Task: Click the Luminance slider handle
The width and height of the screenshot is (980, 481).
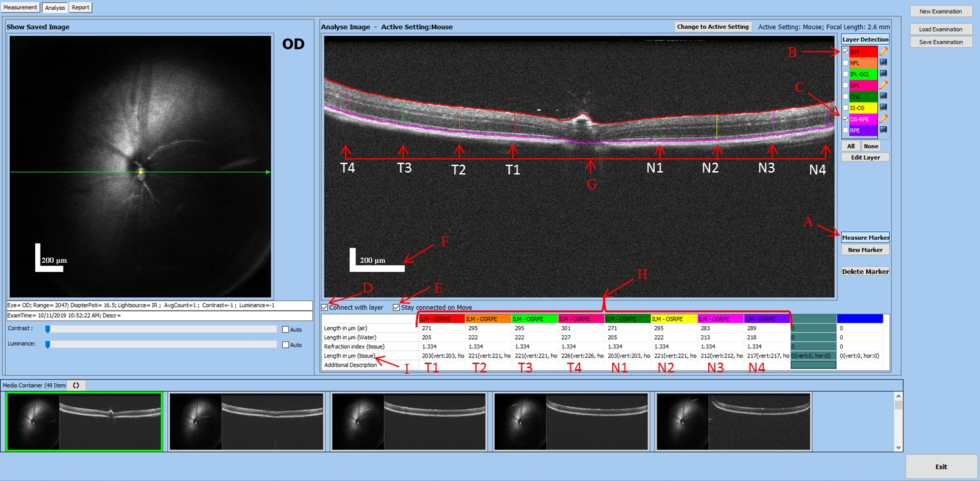Action: pyautogui.click(x=48, y=344)
